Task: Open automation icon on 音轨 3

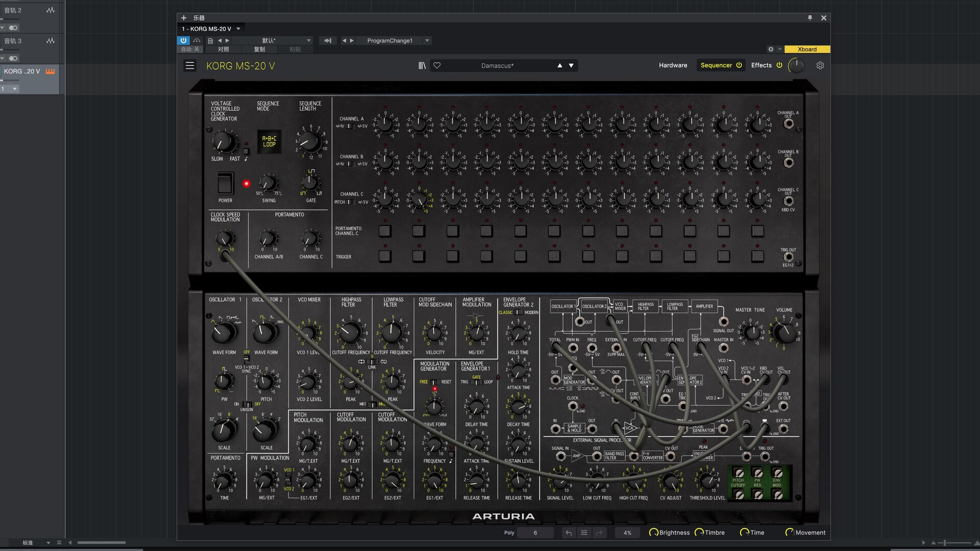Action: point(51,40)
